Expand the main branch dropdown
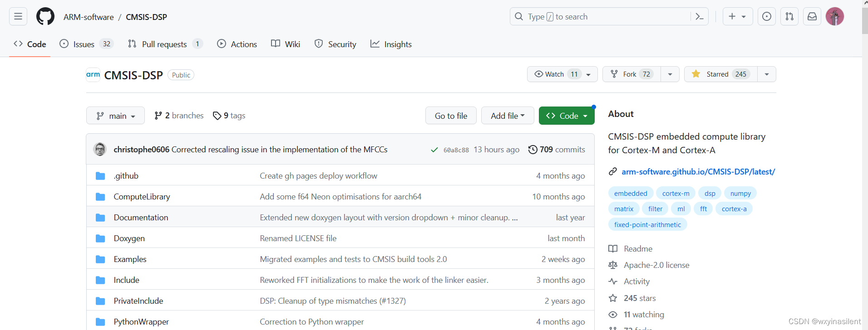 pos(115,116)
